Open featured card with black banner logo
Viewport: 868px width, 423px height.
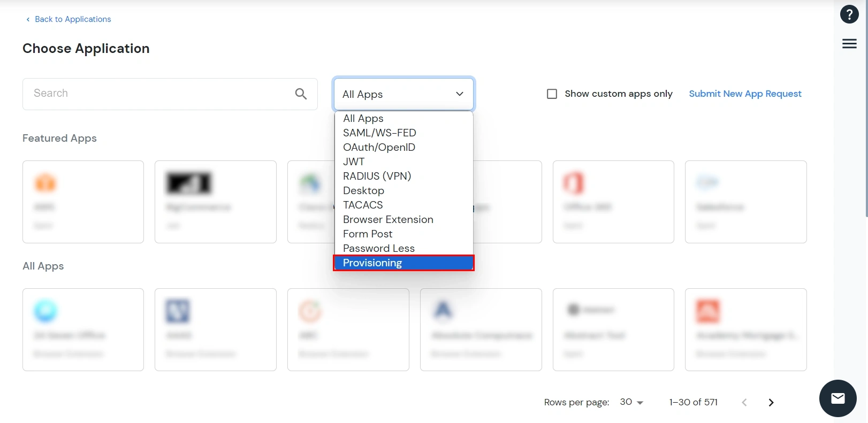click(216, 202)
